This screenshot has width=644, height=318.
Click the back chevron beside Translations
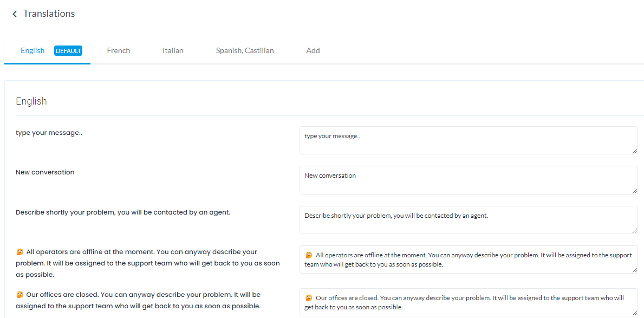click(15, 14)
